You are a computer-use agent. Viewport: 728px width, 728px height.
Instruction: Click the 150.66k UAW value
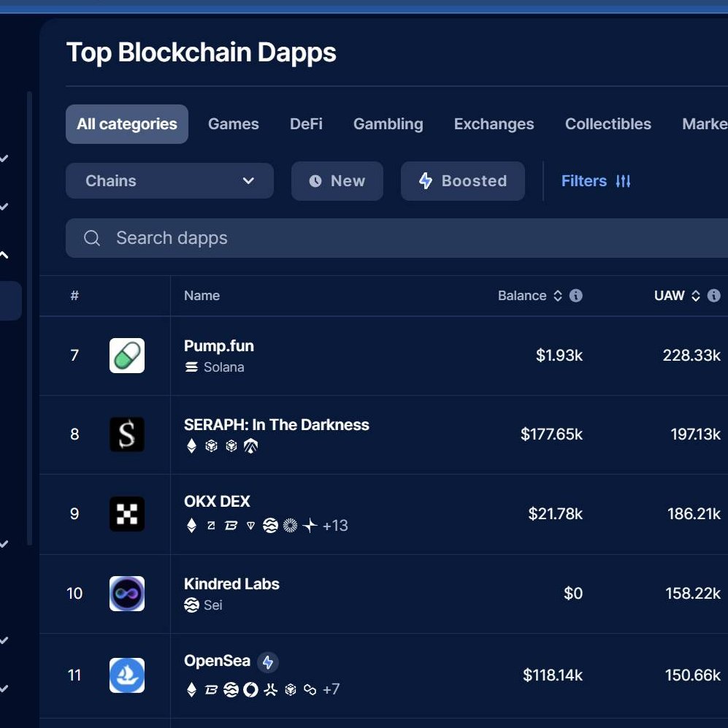(x=693, y=675)
